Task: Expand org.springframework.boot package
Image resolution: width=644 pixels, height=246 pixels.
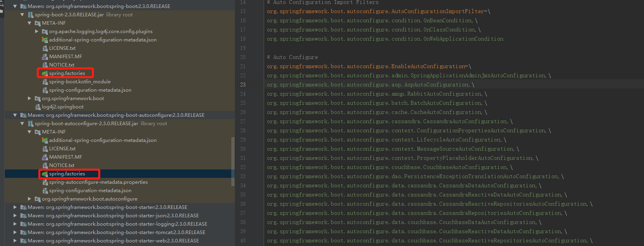Action: click(30, 98)
